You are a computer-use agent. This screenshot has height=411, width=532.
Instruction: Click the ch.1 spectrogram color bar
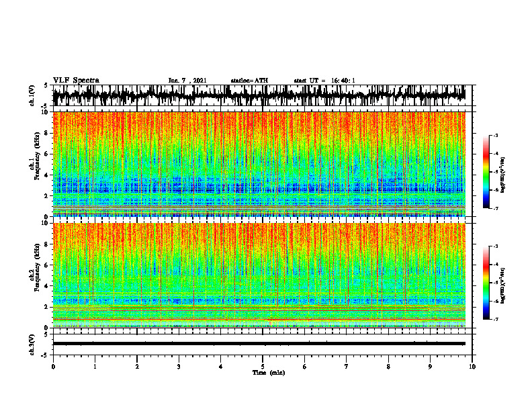point(486,172)
